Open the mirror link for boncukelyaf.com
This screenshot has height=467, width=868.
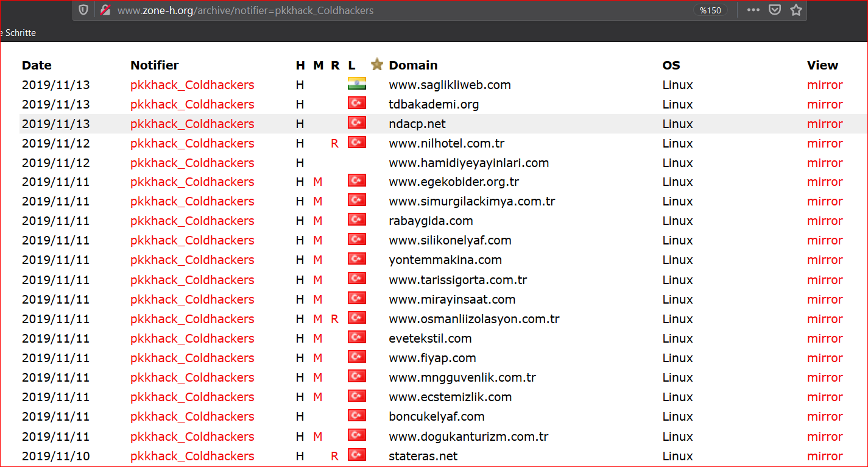tap(825, 416)
